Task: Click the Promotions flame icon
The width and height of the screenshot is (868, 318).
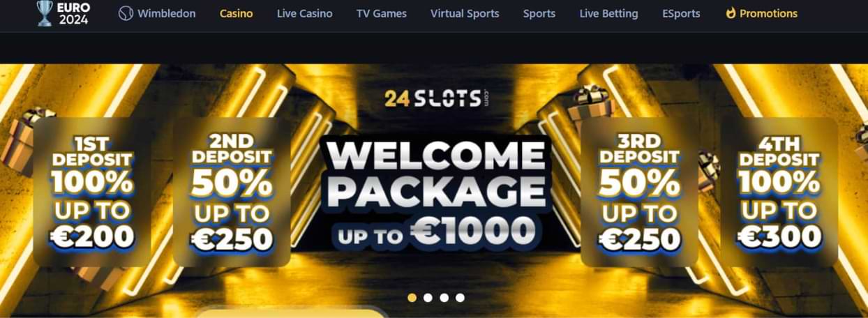Action: pyautogui.click(x=731, y=13)
